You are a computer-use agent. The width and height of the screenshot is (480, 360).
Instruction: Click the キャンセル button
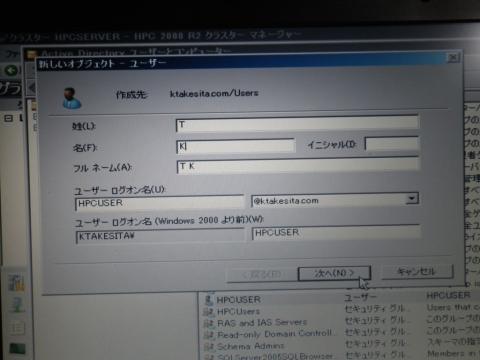coord(417,272)
